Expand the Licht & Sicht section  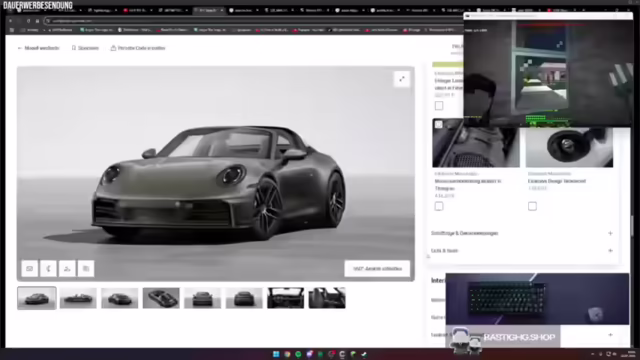[x=522, y=251]
